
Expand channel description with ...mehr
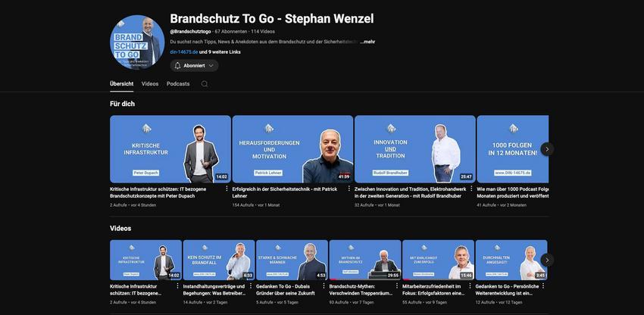pyautogui.click(x=367, y=42)
